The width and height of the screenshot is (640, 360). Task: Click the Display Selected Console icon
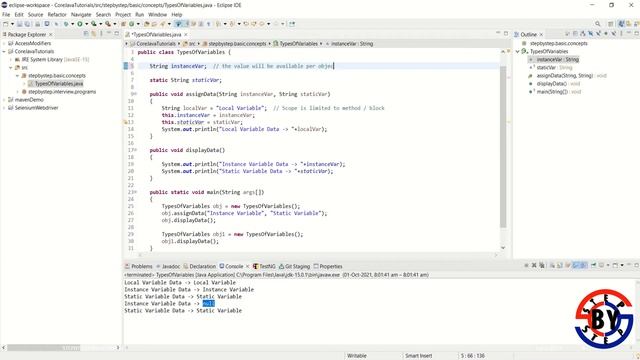point(601,266)
